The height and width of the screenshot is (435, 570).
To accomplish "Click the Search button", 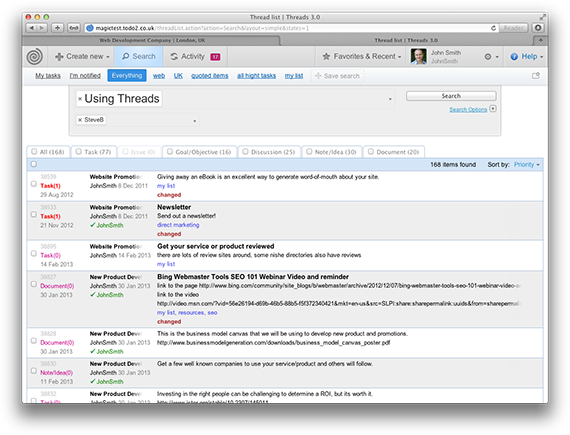I will tap(451, 96).
